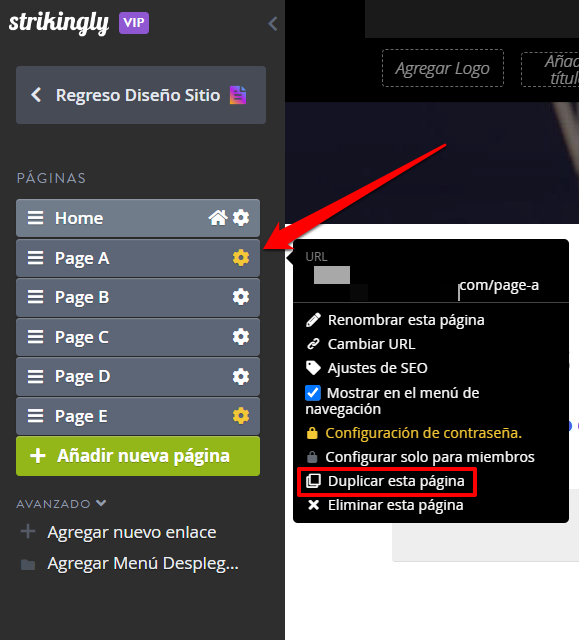Click Añadir nueva página button
This screenshot has height=640, width=579.
click(x=138, y=456)
